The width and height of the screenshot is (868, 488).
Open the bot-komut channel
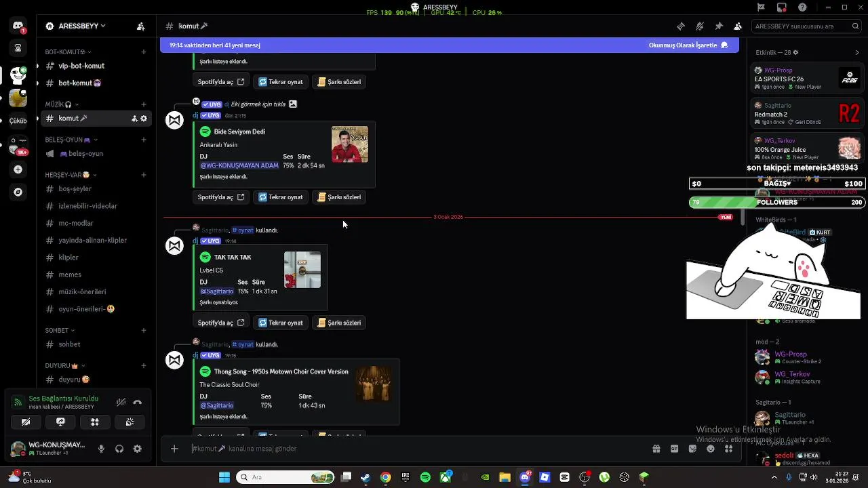pyautogui.click(x=95, y=83)
